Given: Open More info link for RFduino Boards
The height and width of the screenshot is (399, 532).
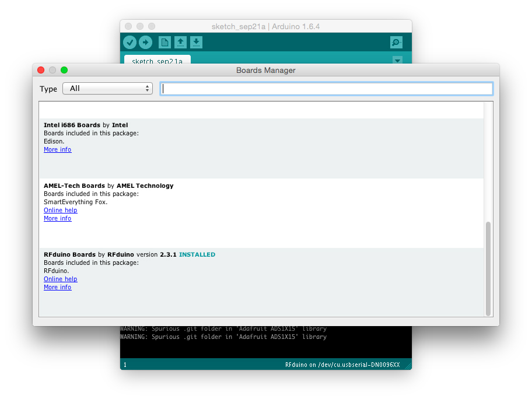Looking at the screenshot, I should pos(57,288).
